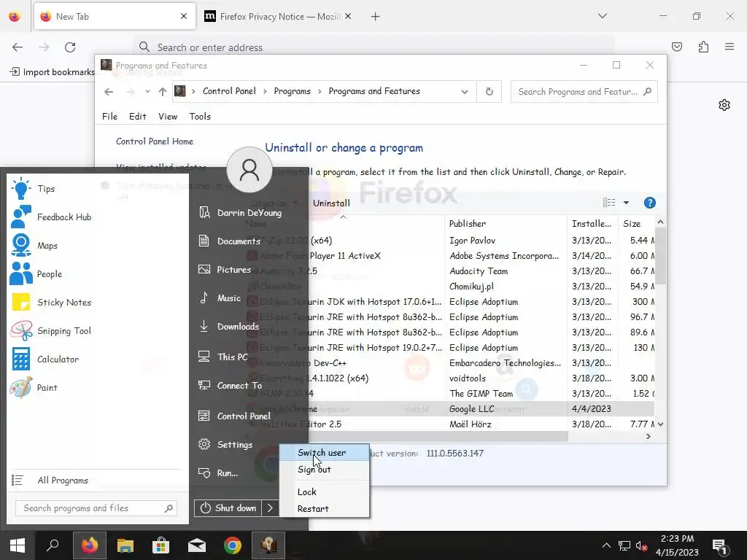Select Switch user option
The height and width of the screenshot is (560, 747).
(324, 453)
